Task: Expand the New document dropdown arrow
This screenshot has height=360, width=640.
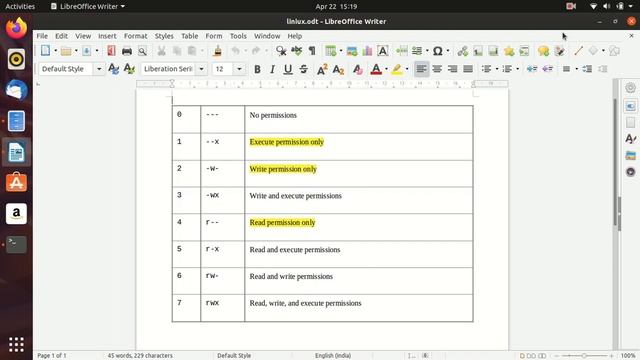Action: [x=56, y=51]
